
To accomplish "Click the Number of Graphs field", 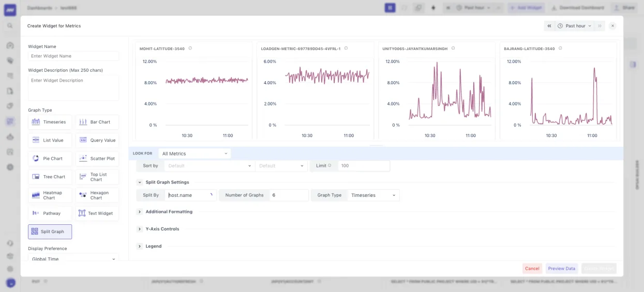I will tap(289, 195).
